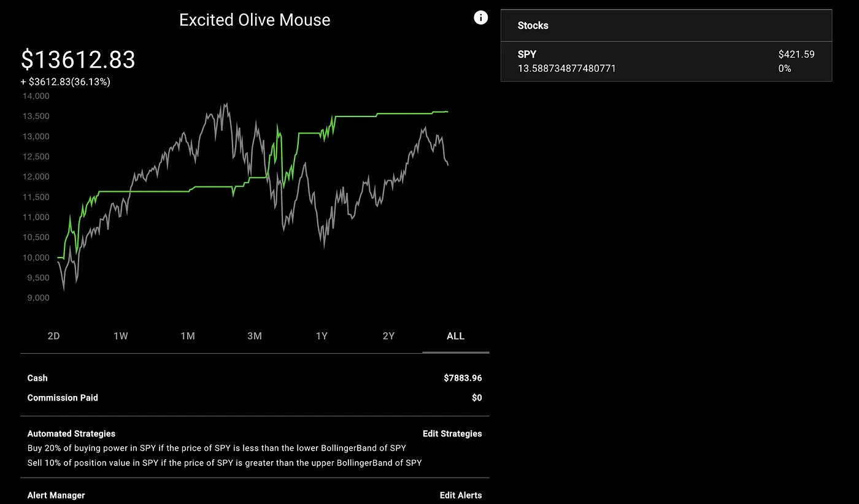Image resolution: width=859 pixels, height=504 pixels.
Task: Select the 1M time range tab
Action: click(x=188, y=336)
